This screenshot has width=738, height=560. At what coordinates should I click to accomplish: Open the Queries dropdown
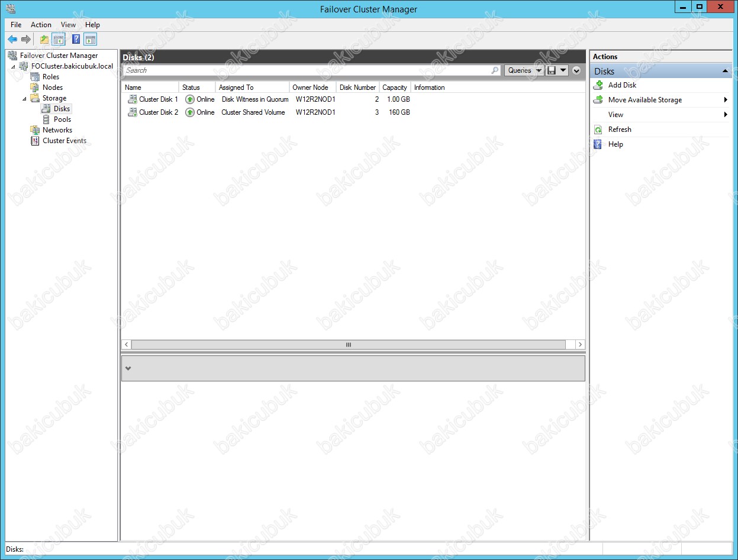coord(524,70)
